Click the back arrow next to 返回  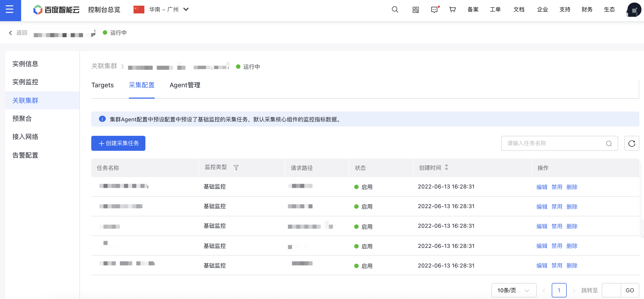(11, 33)
